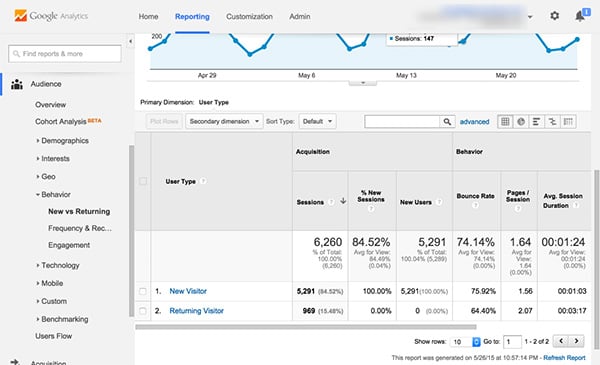Check the New Visitor row checkbox
The image size is (600, 365).
(143, 291)
